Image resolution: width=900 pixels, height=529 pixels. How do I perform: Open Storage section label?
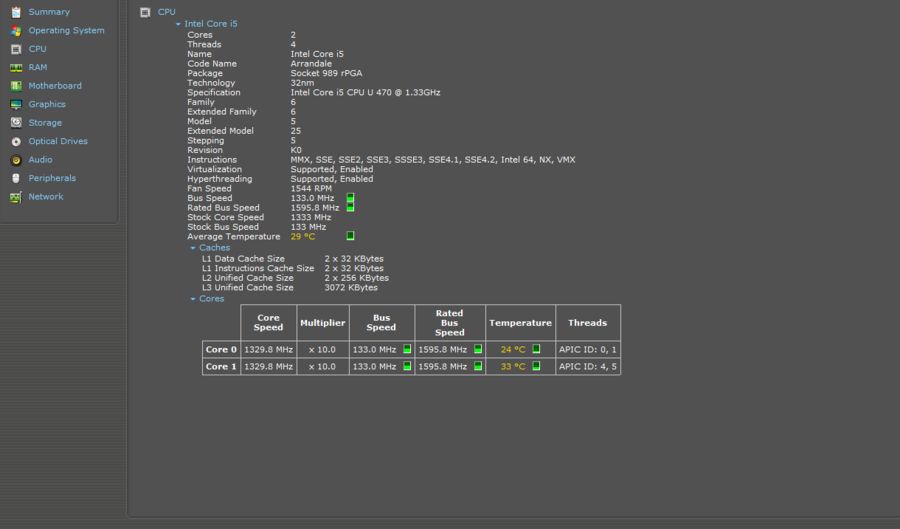pos(45,123)
